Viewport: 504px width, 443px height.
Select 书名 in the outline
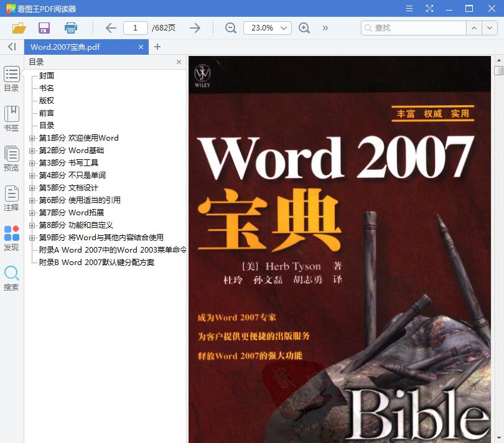[x=47, y=88]
